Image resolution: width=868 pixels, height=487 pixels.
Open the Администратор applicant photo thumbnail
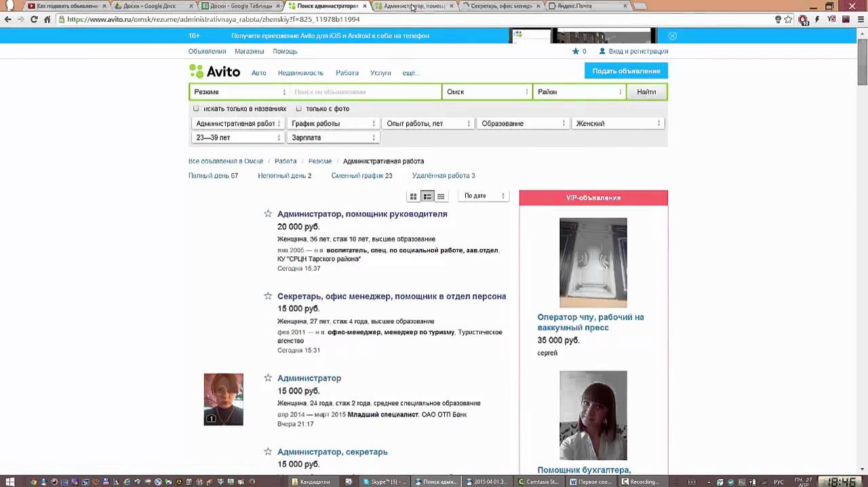pos(223,400)
